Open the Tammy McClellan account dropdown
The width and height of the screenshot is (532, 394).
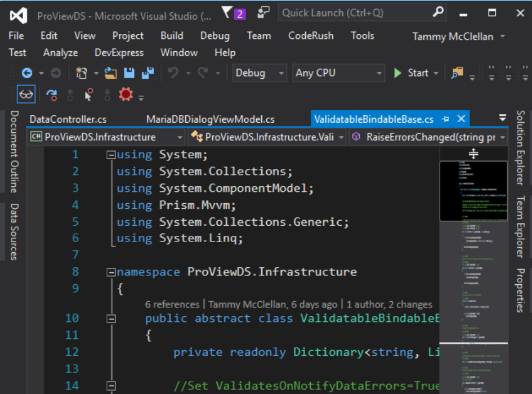459,37
